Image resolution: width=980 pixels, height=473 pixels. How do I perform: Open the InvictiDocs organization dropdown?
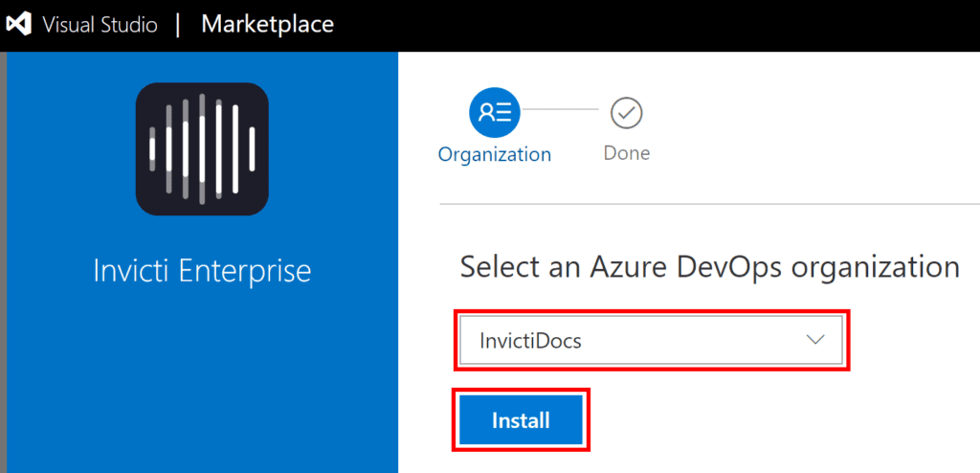tap(651, 340)
